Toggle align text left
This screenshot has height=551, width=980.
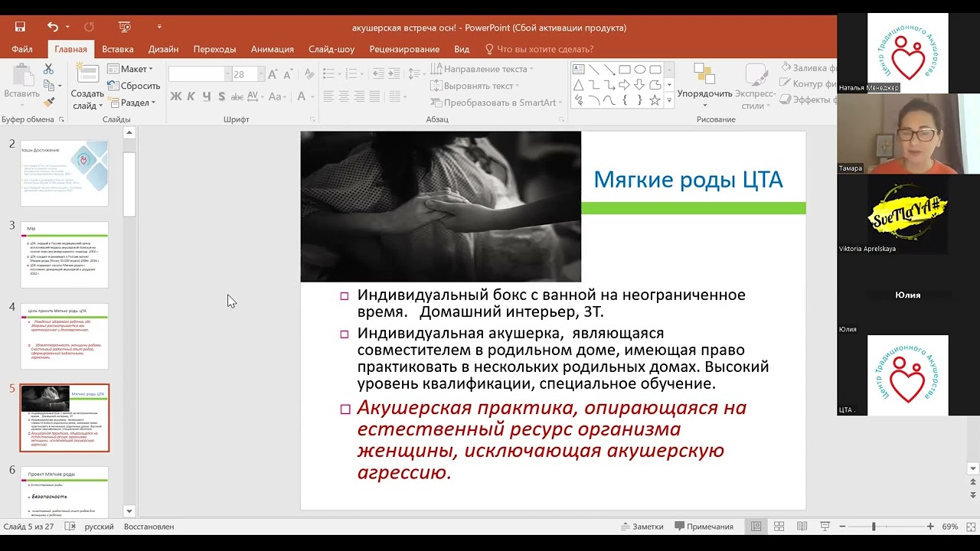tap(328, 96)
